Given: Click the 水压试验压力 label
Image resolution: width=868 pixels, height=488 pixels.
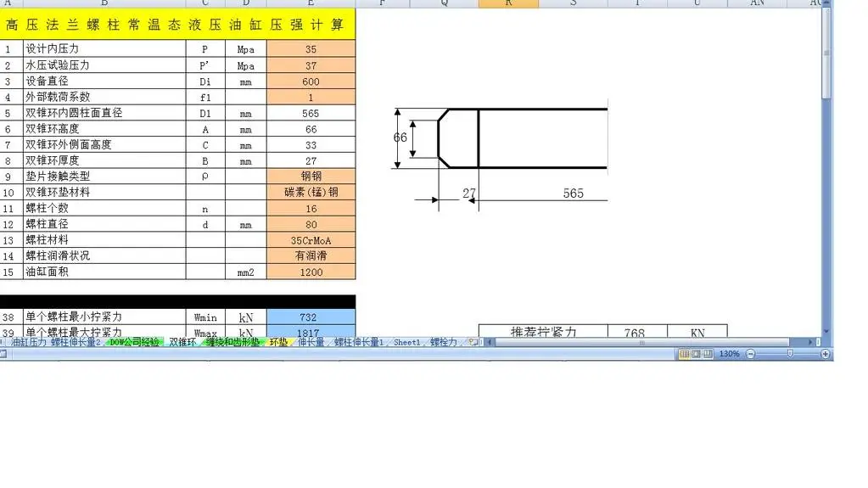Looking at the screenshot, I should point(58,65).
